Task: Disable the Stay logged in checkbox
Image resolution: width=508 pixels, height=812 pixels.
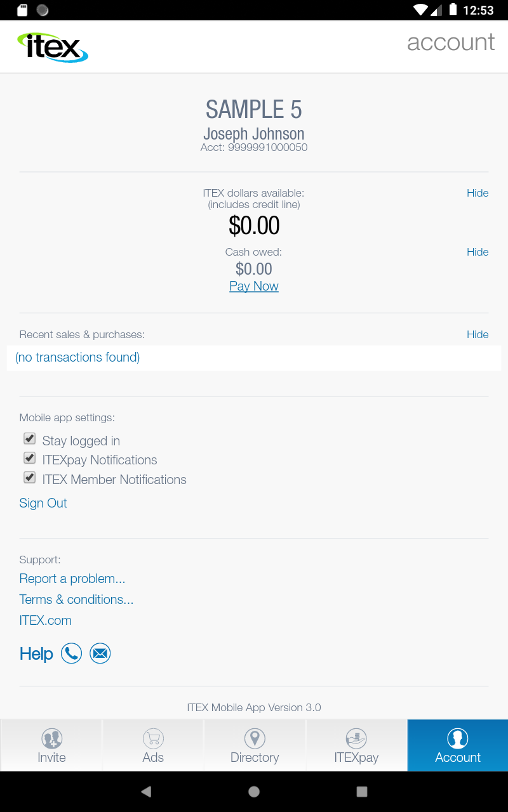Action: coord(29,438)
